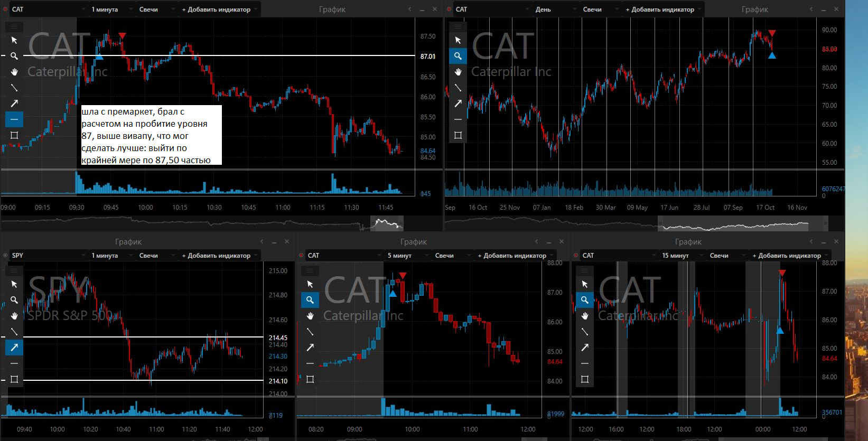Select the arrow drawing tool in the CAT 1-minute chart
This screenshot has width=868, height=441.
point(14,104)
